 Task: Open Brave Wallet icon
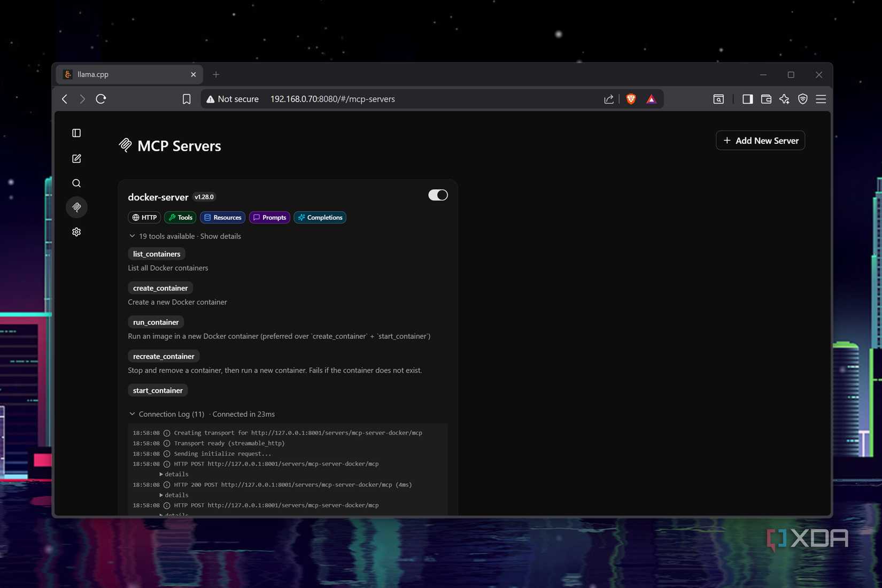coord(766,99)
